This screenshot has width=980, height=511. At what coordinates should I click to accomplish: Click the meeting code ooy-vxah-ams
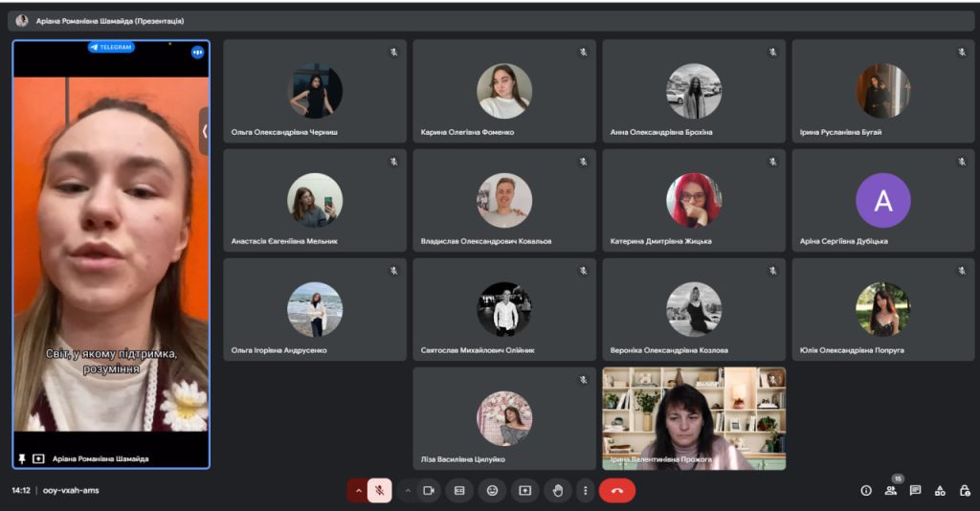[70, 491]
